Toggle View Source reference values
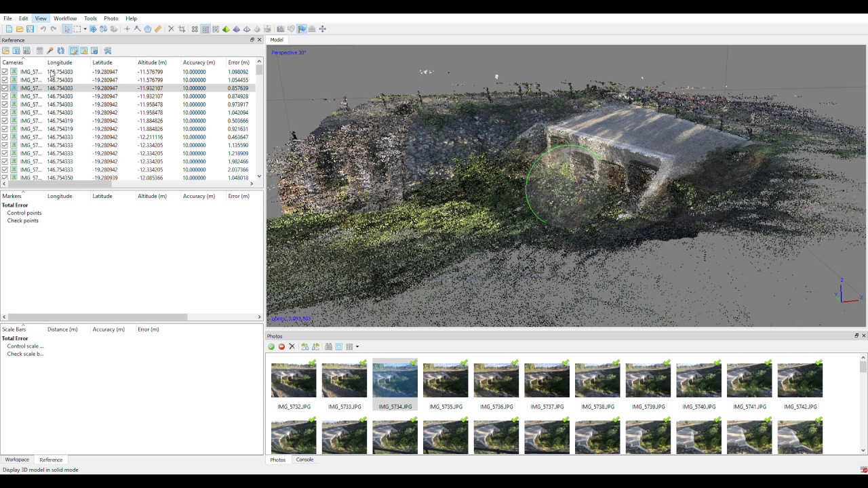The width and height of the screenshot is (868, 488). point(74,51)
